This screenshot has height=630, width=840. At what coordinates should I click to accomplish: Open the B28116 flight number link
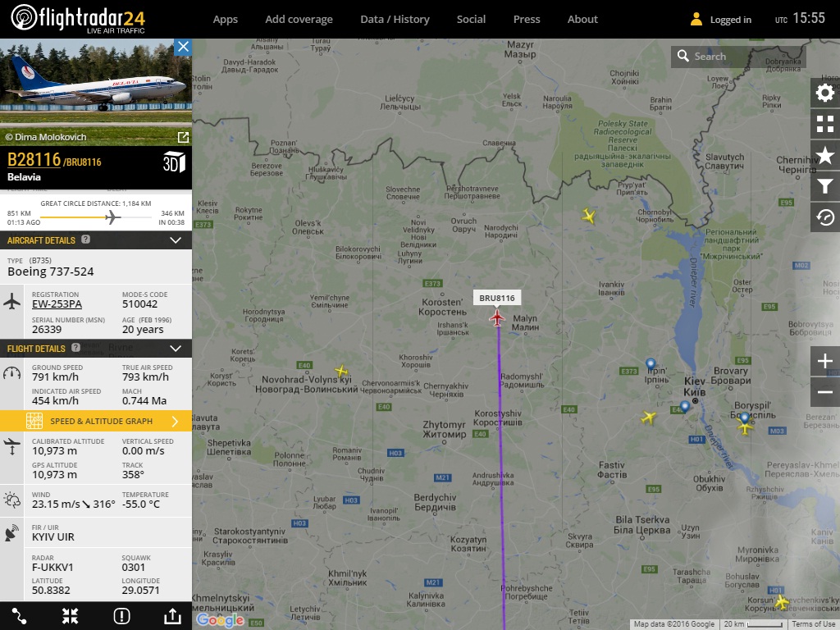pyautogui.click(x=34, y=160)
